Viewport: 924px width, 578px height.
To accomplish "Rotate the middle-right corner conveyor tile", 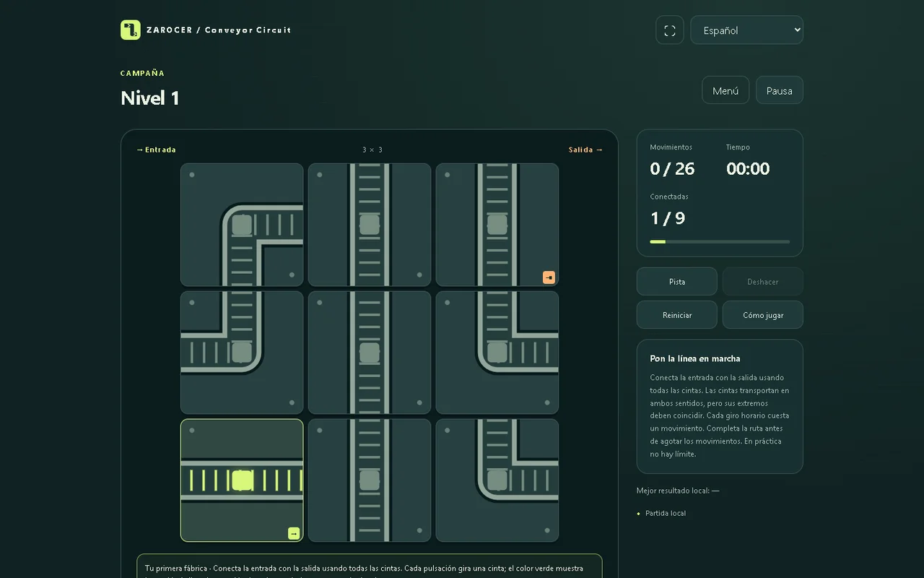I will coord(497,353).
